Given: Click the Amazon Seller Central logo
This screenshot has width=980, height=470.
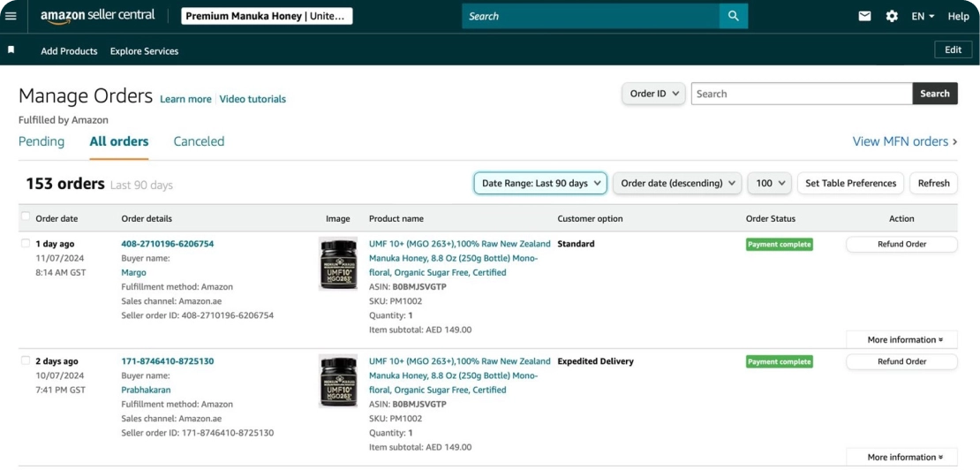Looking at the screenshot, I should click(97, 16).
